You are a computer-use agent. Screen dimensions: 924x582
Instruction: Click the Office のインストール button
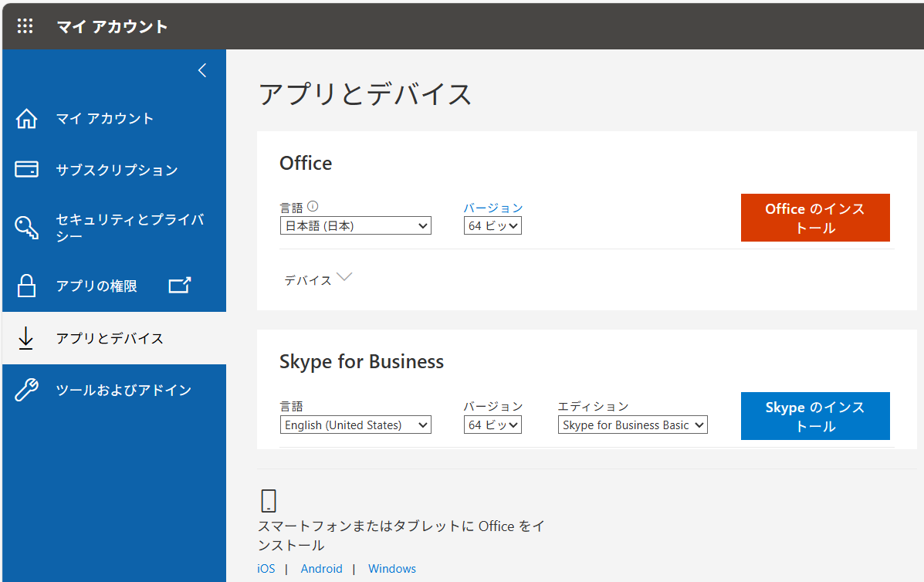coord(815,218)
